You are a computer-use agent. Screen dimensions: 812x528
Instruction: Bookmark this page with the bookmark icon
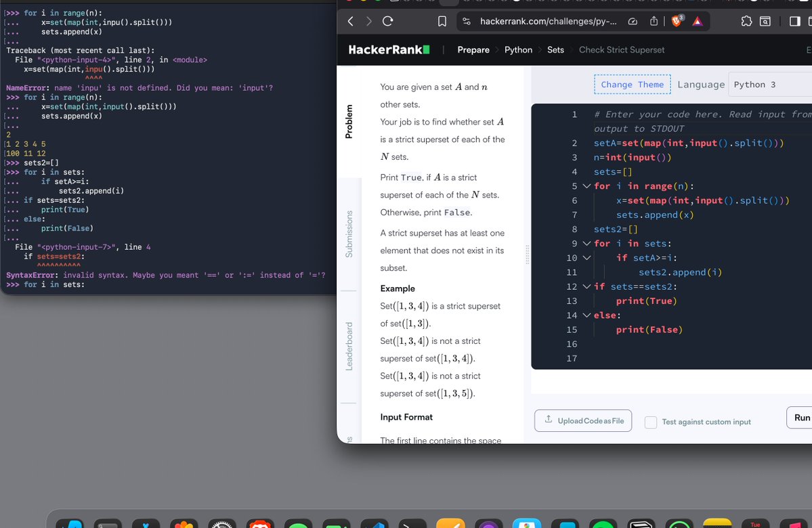click(442, 21)
